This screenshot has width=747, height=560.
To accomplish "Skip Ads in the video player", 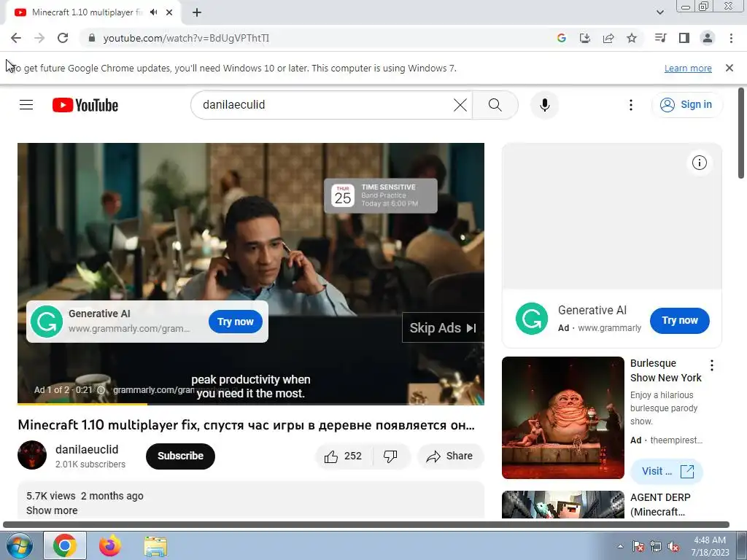I will click(x=443, y=327).
